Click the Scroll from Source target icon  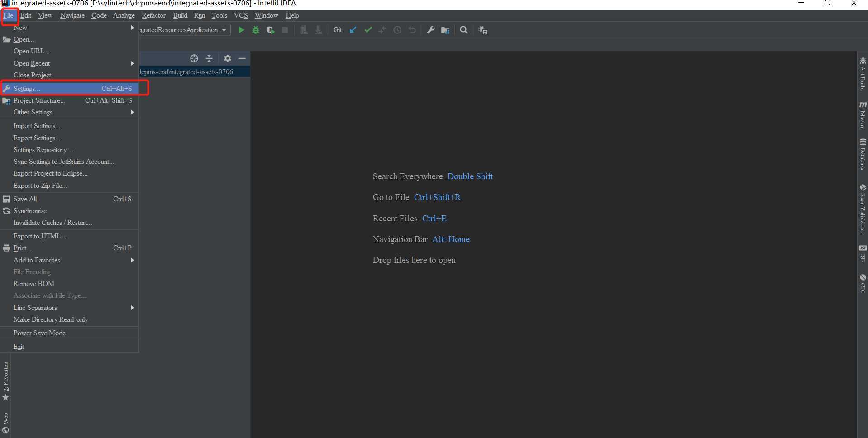click(x=194, y=58)
